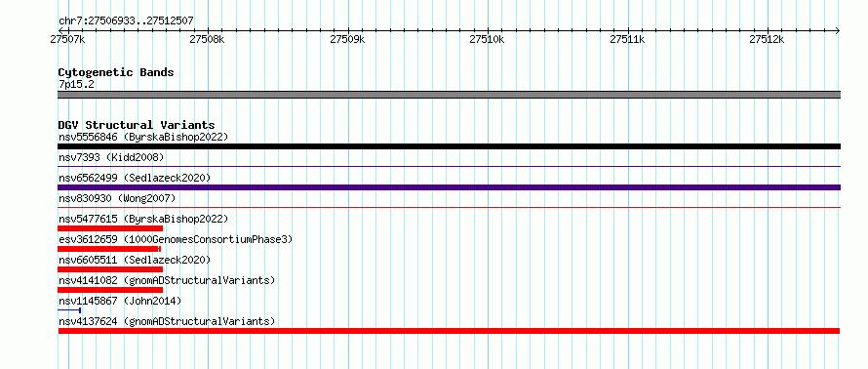Click the DGV Structural Variants track title
868x369 pixels.
click(x=137, y=125)
